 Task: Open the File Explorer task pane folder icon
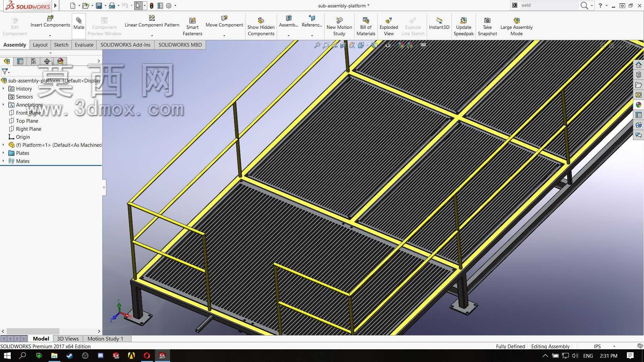click(x=638, y=85)
